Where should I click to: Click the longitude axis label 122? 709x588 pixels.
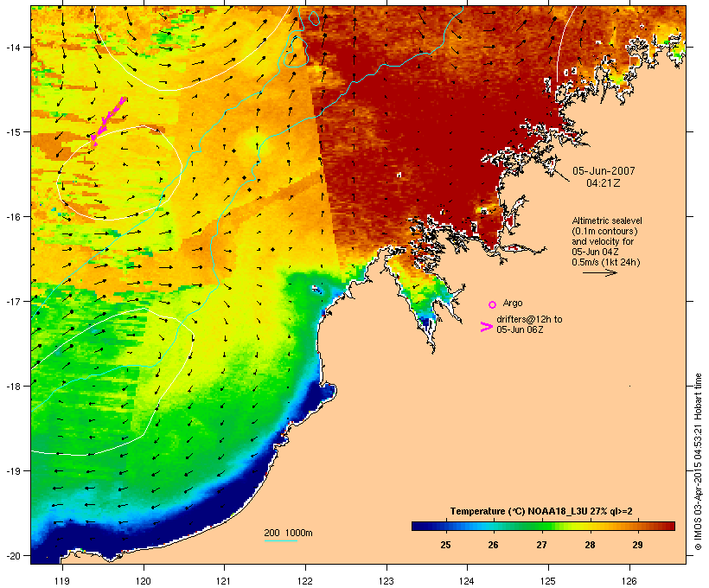305,581
